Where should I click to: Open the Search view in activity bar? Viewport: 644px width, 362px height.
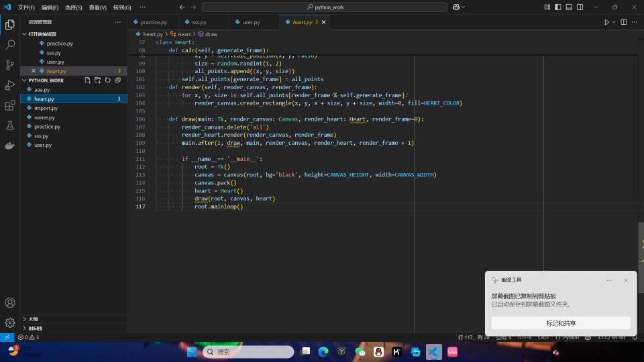[10, 45]
